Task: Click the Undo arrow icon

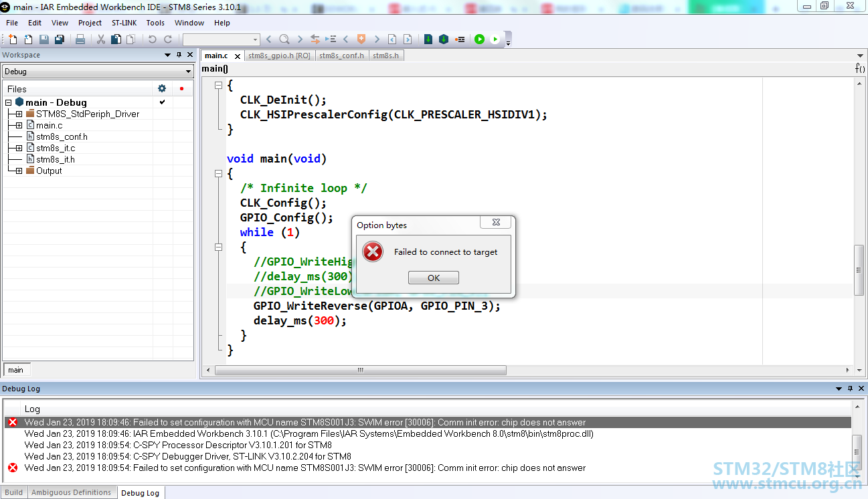Action: coord(153,39)
